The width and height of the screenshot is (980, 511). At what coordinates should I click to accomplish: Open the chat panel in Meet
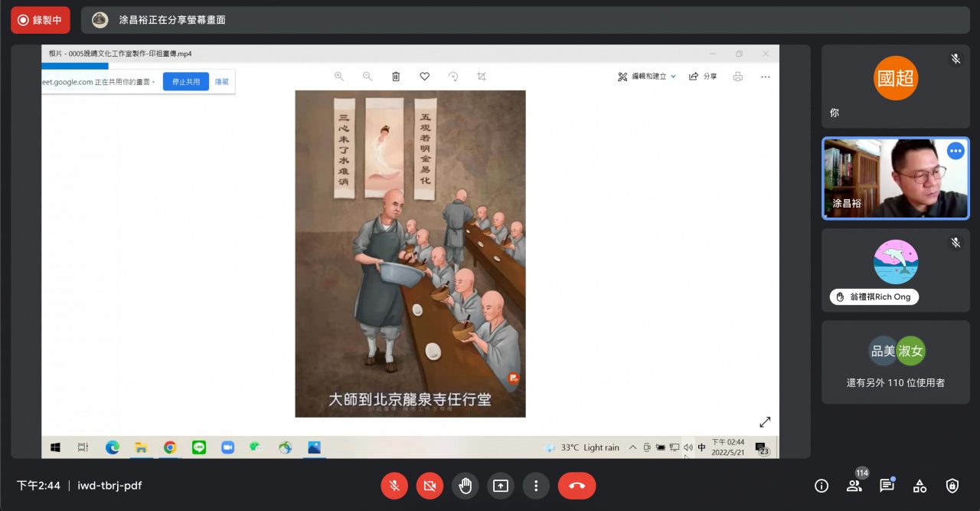[887, 486]
